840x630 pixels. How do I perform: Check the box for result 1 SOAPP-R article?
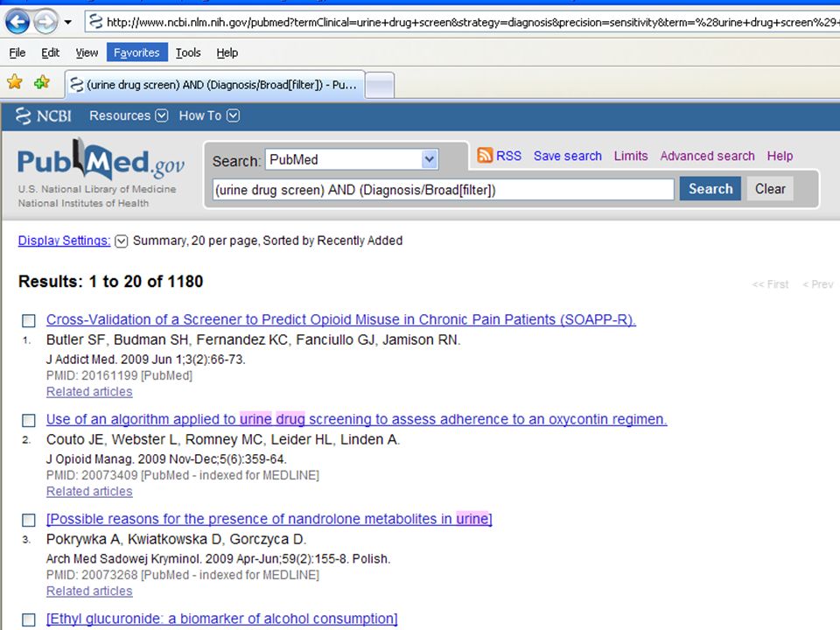click(x=28, y=320)
